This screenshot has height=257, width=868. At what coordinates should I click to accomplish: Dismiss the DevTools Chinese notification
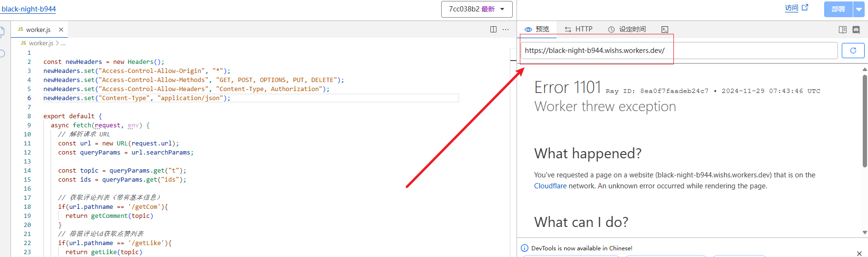point(859,253)
